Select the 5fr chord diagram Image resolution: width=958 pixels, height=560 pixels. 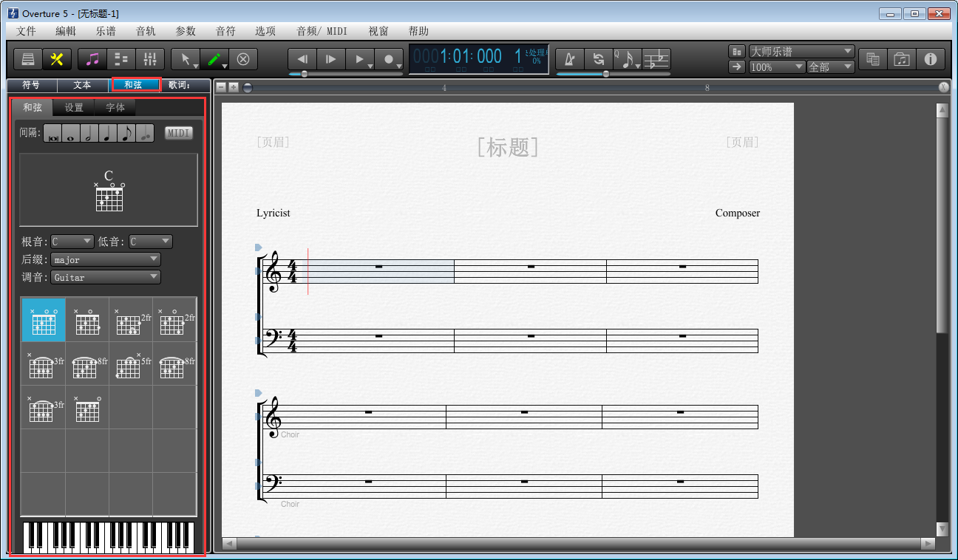(131, 363)
